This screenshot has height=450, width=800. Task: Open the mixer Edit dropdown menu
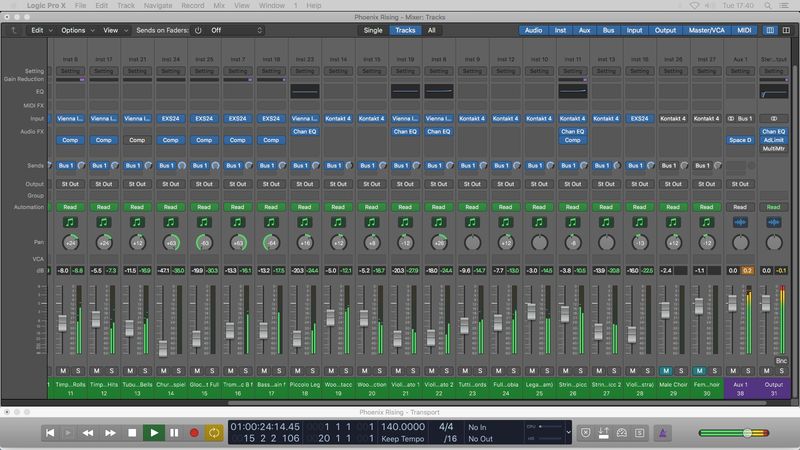(41, 30)
